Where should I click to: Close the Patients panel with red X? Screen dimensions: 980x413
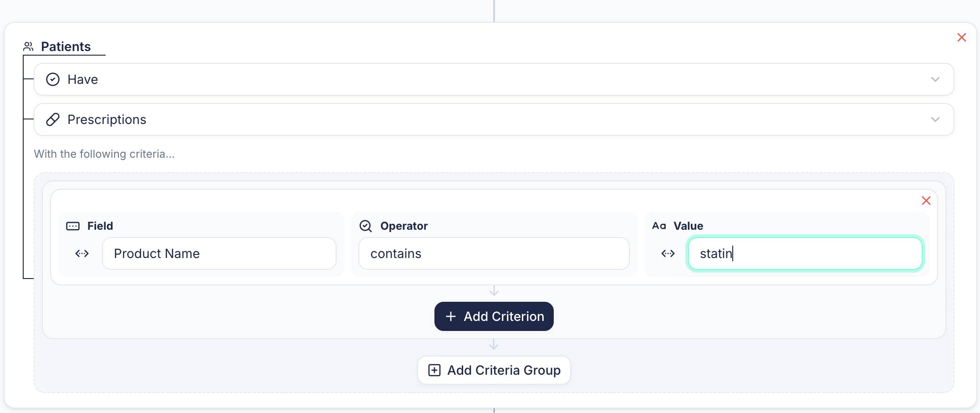coord(961,37)
